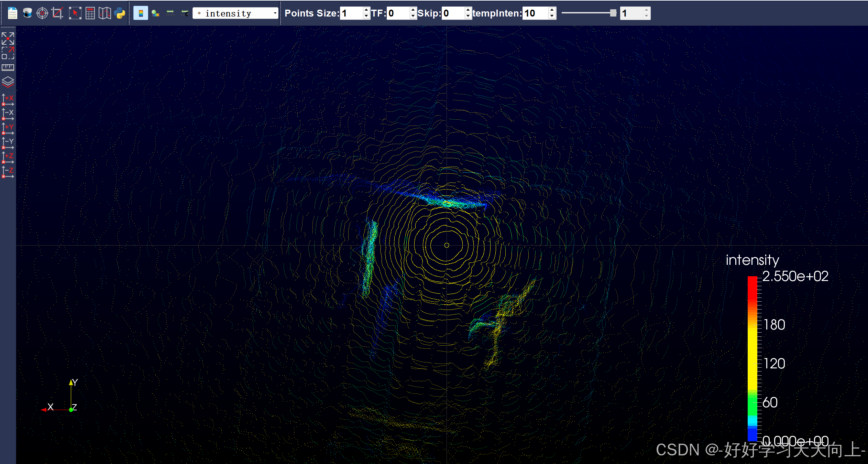This screenshot has width=868, height=464.
Task: Click the horizontal slider handle in toolbar
Action: (613, 13)
